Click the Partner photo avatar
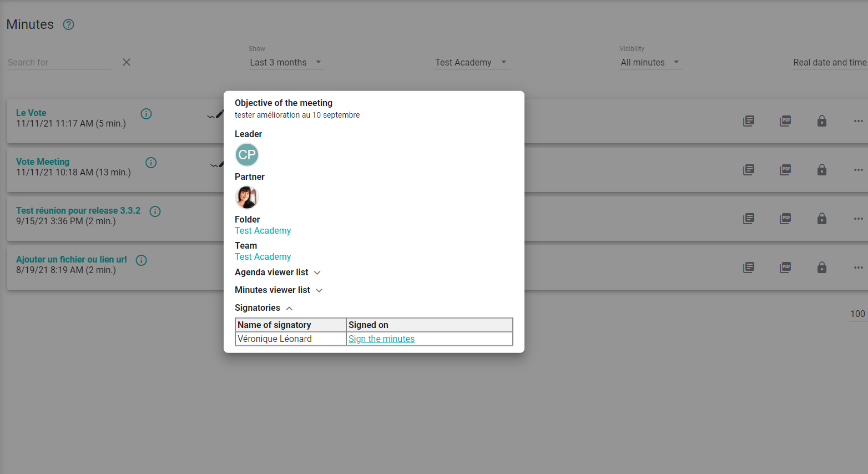This screenshot has height=474, width=868. (x=247, y=198)
